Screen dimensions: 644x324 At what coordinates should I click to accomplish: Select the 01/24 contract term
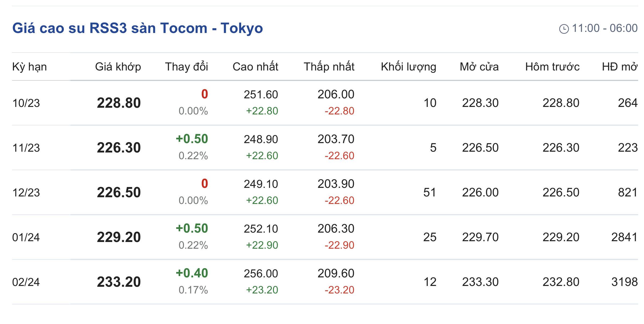(x=26, y=237)
